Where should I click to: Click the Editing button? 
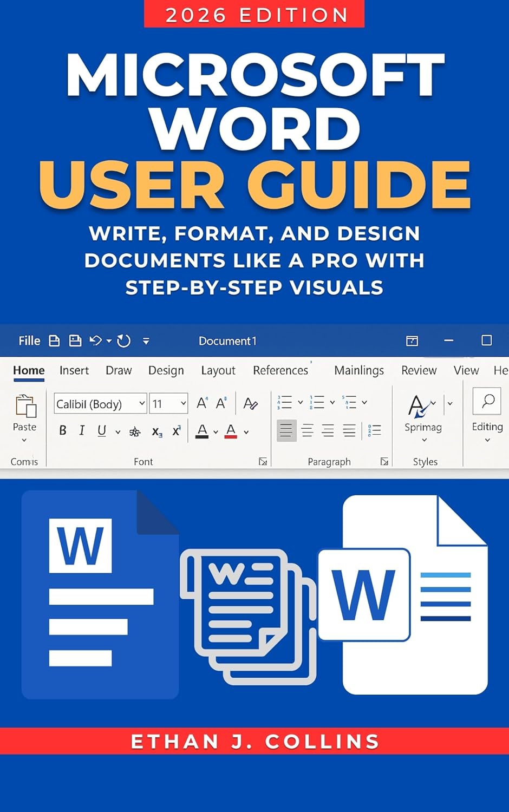click(487, 427)
